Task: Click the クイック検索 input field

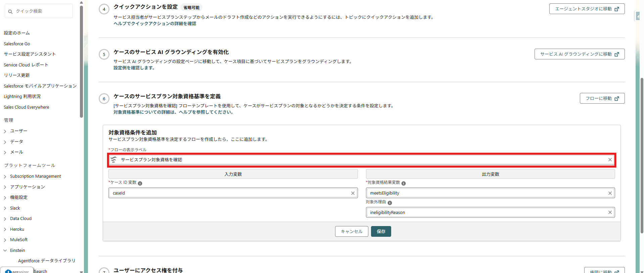Action: tap(42, 11)
